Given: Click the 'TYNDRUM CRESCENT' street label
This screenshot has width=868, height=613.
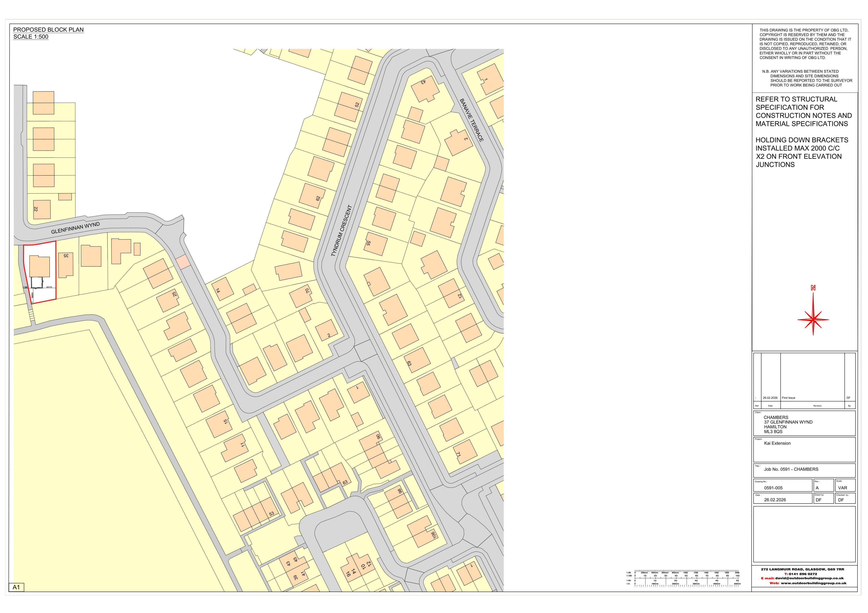Looking at the screenshot, I should (x=341, y=231).
